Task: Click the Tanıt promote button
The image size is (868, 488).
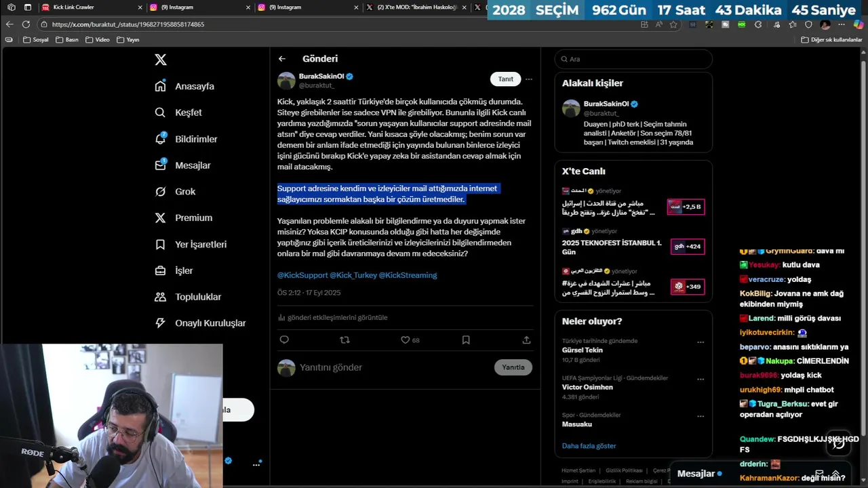Action: [x=506, y=79]
